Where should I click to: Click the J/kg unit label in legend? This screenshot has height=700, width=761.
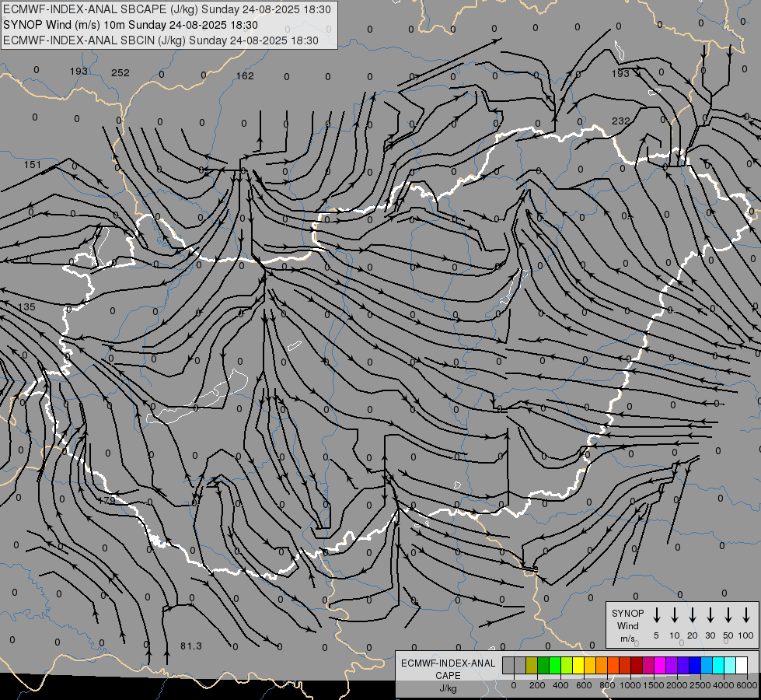pyautogui.click(x=448, y=688)
